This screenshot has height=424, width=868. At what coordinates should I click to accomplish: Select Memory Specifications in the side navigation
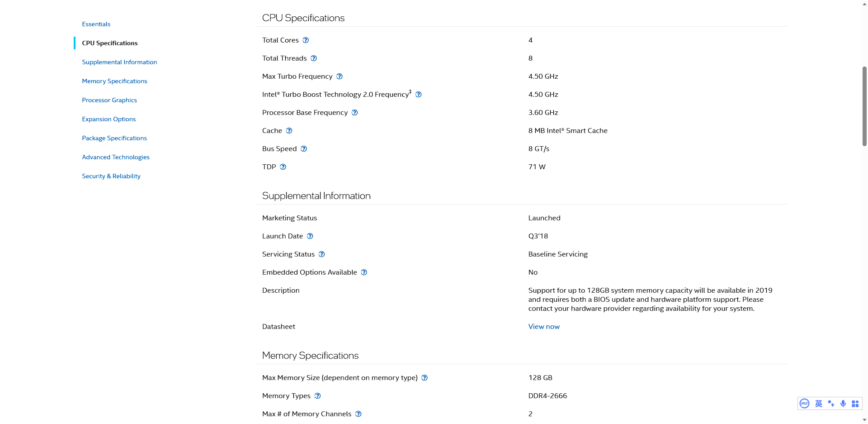[x=114, y=81]
